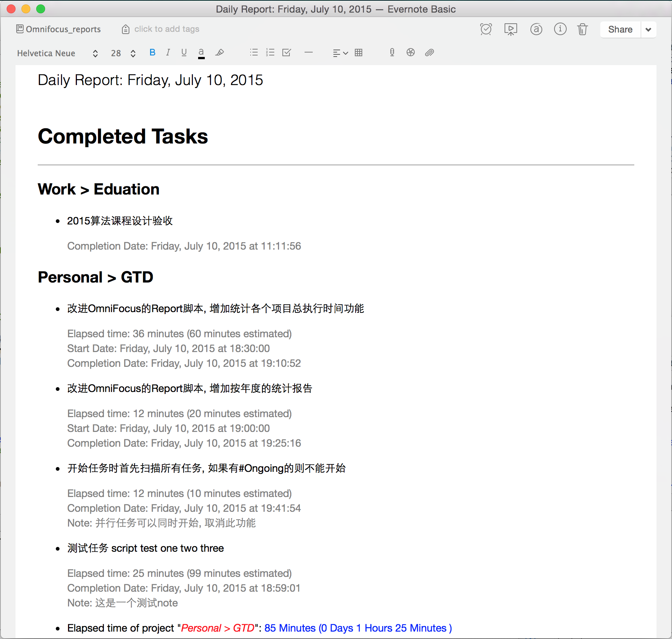Image resolution: width=672 pixels, height=639 pixels.
Task: Open the annotate note icon
Action: click(x=536, y=29)
